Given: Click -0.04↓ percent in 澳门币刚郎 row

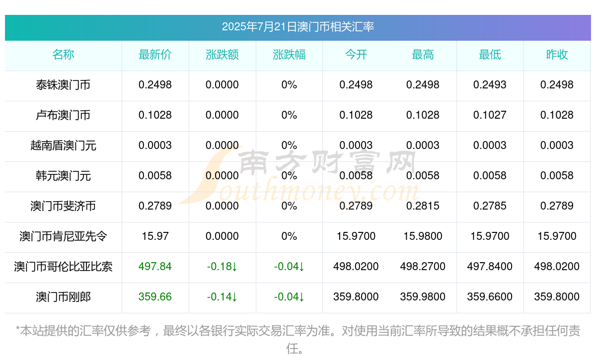Looking at the screenshot, I should pyautogui.click(x=289, y=297).
